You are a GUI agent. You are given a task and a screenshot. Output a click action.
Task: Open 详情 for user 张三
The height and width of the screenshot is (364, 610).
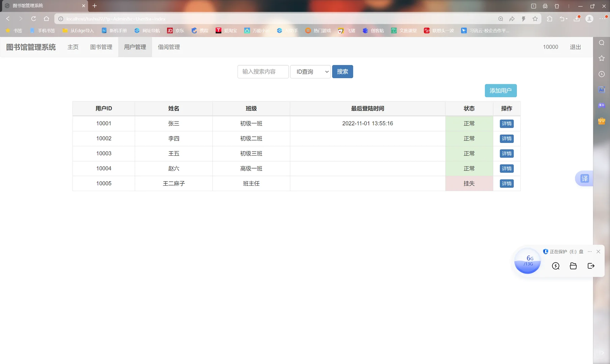pyautogui.click(x=506, y=123)
